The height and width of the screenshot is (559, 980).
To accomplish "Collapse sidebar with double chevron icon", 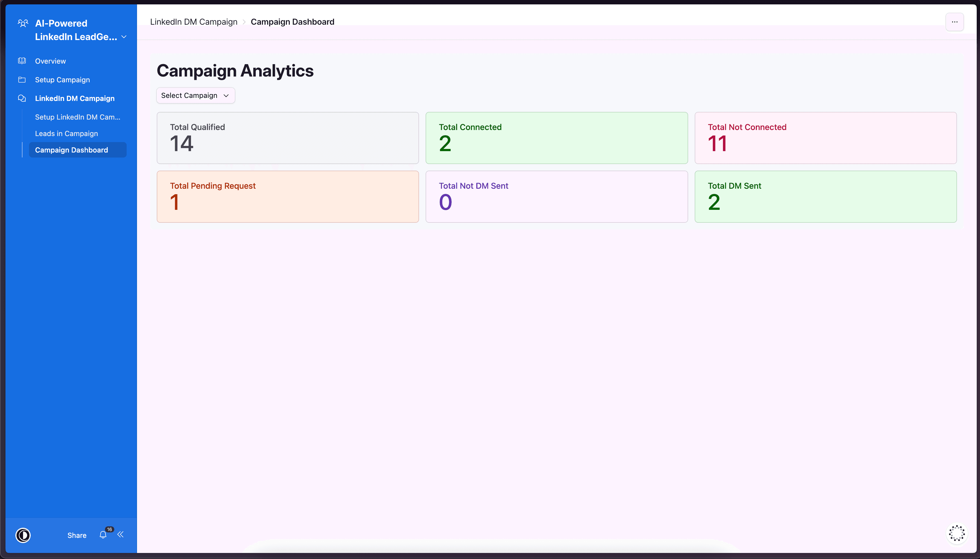I will pos(120,534).
